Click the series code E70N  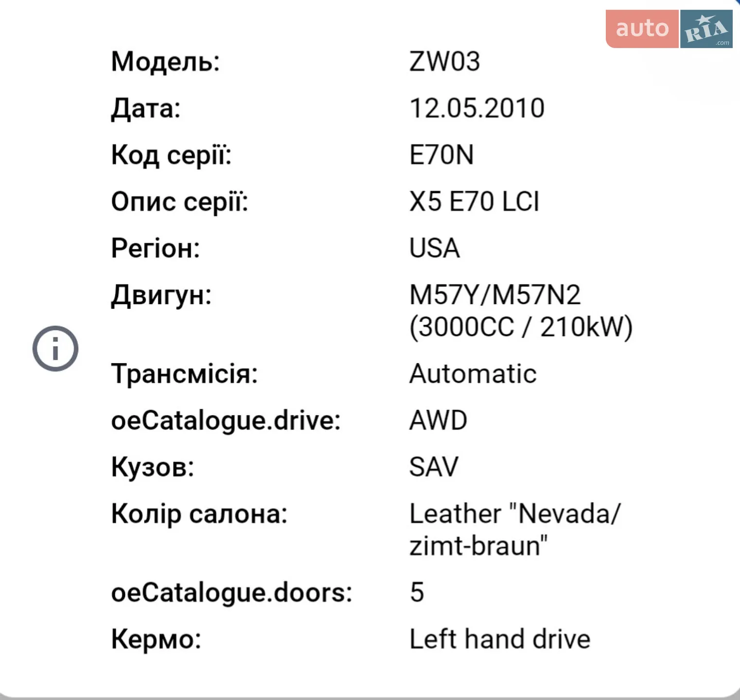coord(441,155)
